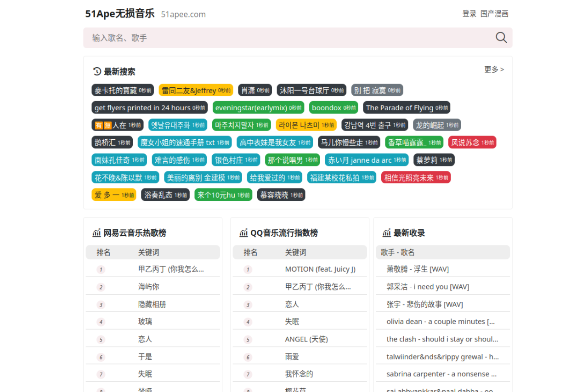Viewport: 588px width, 392px height.
Task: Select the 面妹孔佳奇 search tag
Action: pyautogui.click(x=119, y=160)
